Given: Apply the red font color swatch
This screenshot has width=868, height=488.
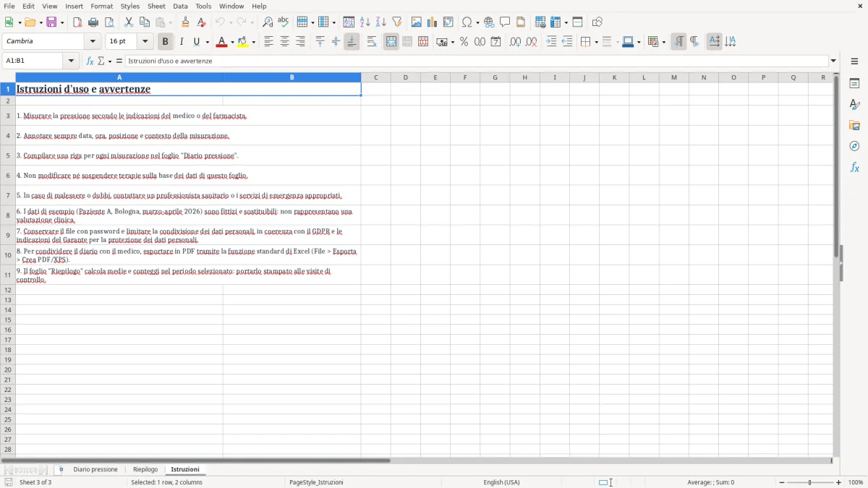Looking at the screenshot, I should [221, 42].
